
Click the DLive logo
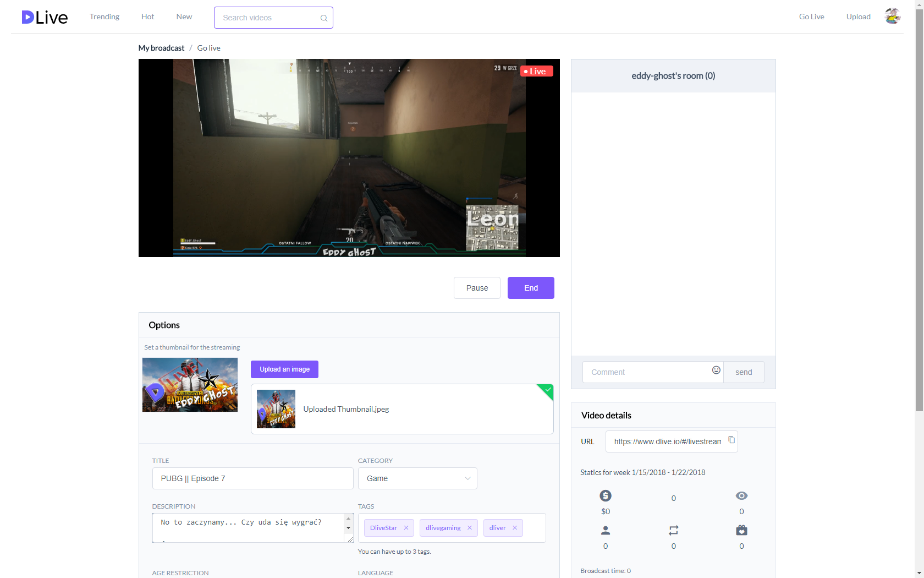click(x=45, y=17)
